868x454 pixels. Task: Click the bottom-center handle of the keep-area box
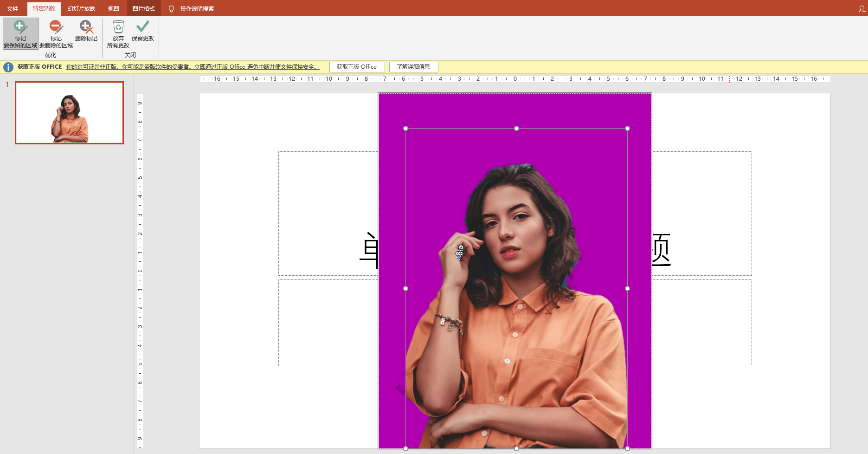516,448
